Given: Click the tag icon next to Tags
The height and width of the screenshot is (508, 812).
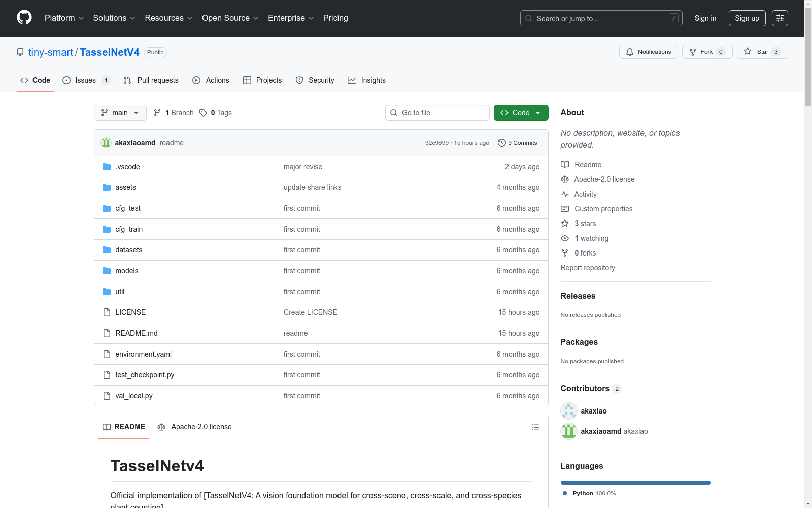Looking at the screenshot, I should point(203,113).
